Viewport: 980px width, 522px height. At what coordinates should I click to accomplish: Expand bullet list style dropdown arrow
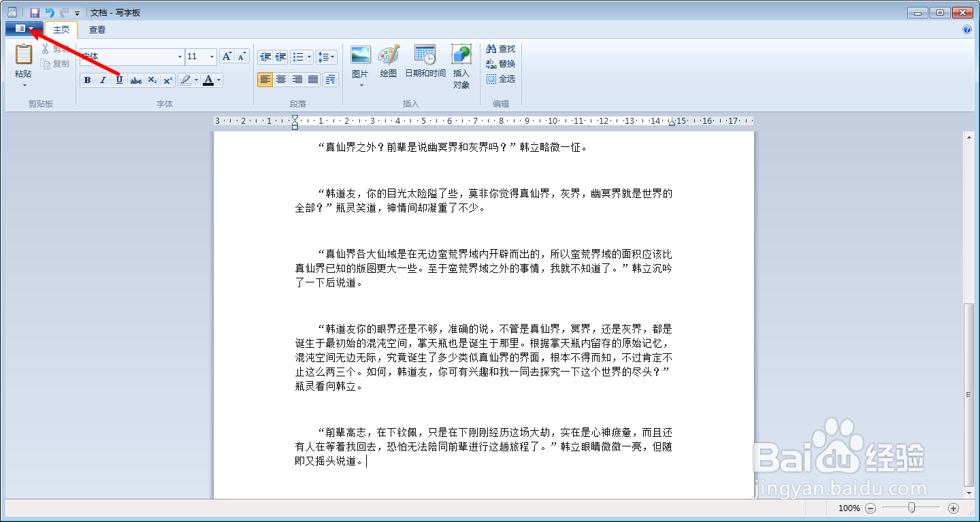coord(309,57)
